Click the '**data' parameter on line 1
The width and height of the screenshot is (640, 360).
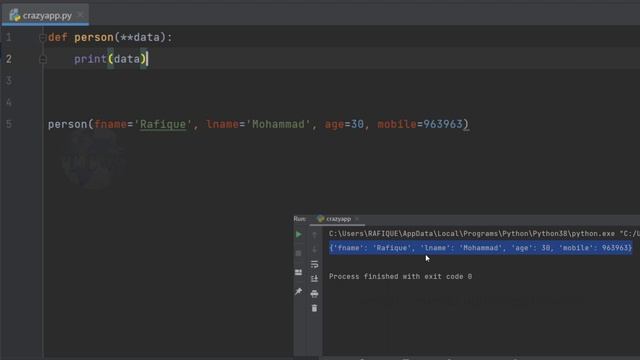click(140, 38)
